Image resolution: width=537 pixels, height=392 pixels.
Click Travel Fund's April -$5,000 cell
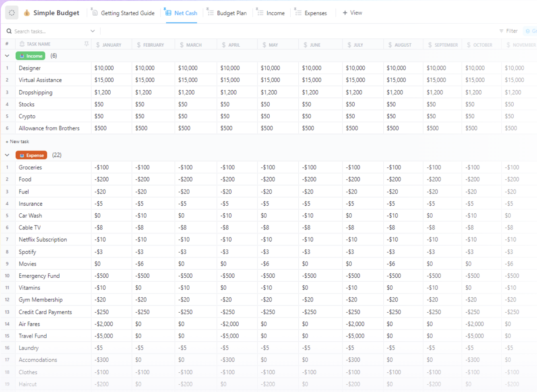237,336
